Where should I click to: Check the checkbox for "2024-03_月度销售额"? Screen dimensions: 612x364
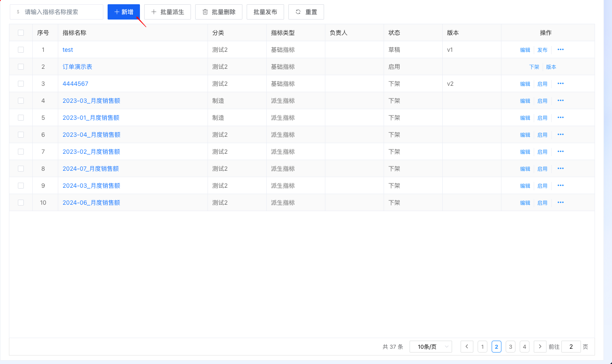click(x=20, y=185)
